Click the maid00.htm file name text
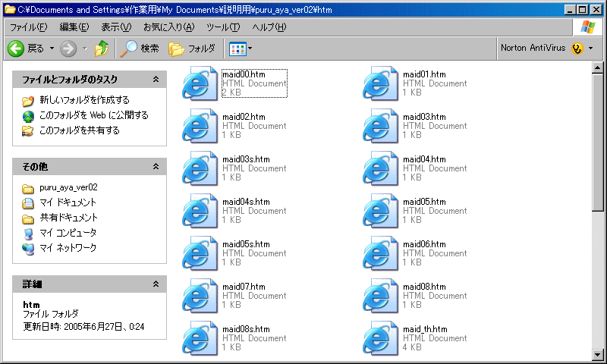 [244, 74]
